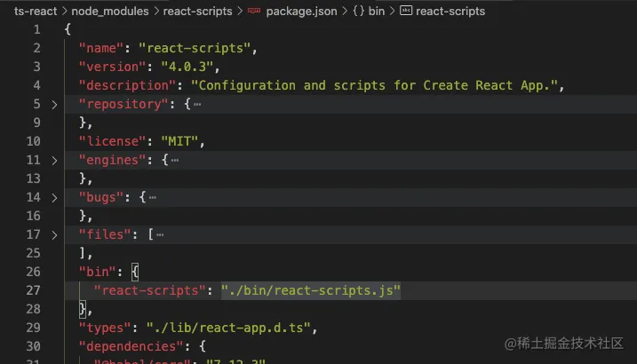The width and height of the screenshot is (637, 364).
Task: Open the final react-scripts breadcrumb symbol
Action: point(450,11)
